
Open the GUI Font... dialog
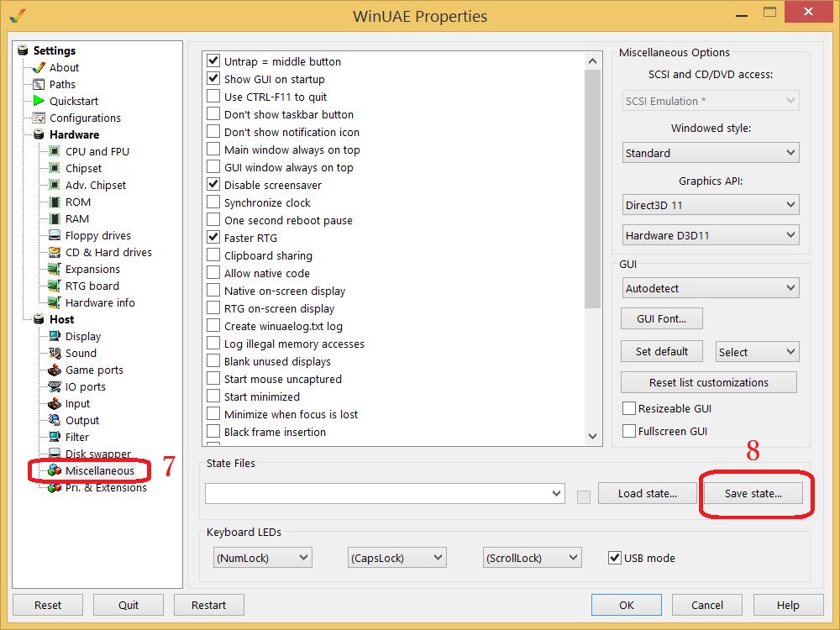(662, 318)
